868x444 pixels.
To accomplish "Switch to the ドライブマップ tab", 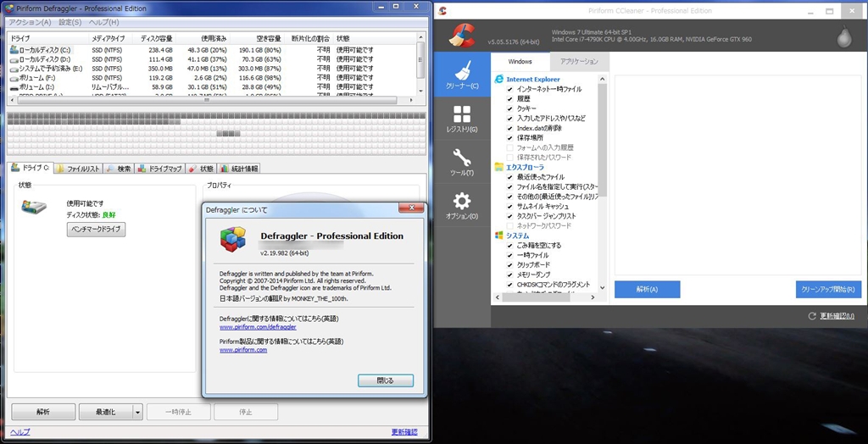I will [159, 169].
